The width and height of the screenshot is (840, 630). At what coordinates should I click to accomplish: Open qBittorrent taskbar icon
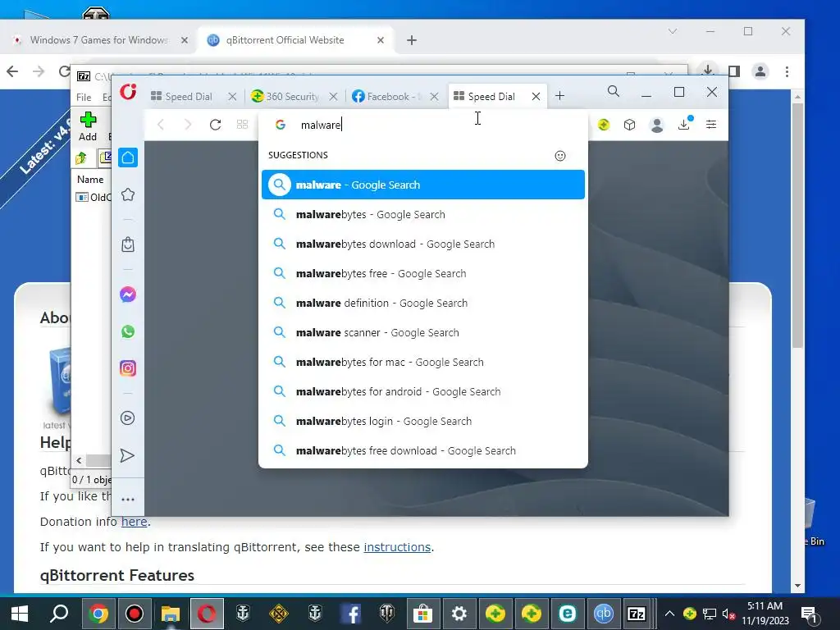(x=603, y=614)
